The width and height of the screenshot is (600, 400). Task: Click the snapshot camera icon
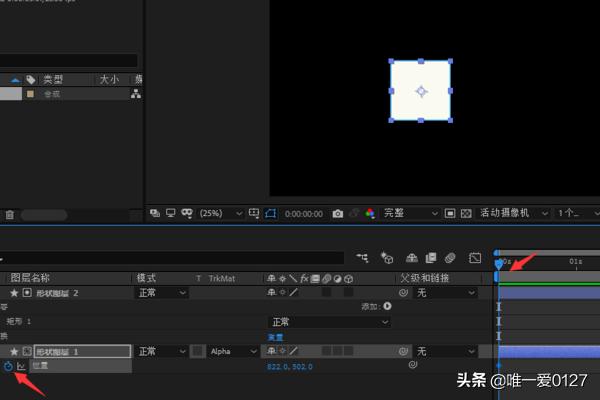click(338, 214)
